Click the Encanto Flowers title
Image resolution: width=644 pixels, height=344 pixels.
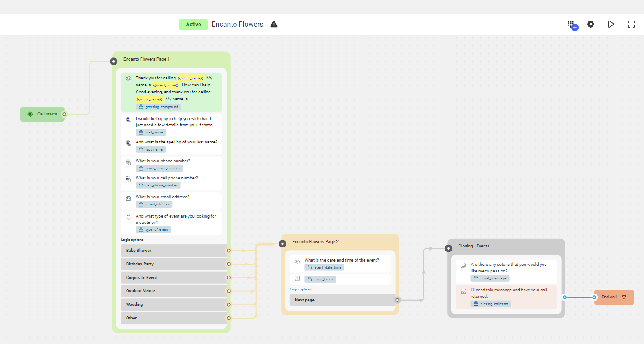point(237,25)
